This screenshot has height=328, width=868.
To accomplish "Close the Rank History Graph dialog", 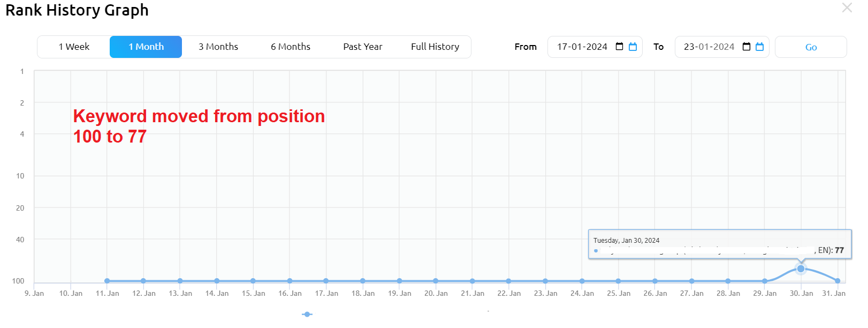I will pos(847,8).
